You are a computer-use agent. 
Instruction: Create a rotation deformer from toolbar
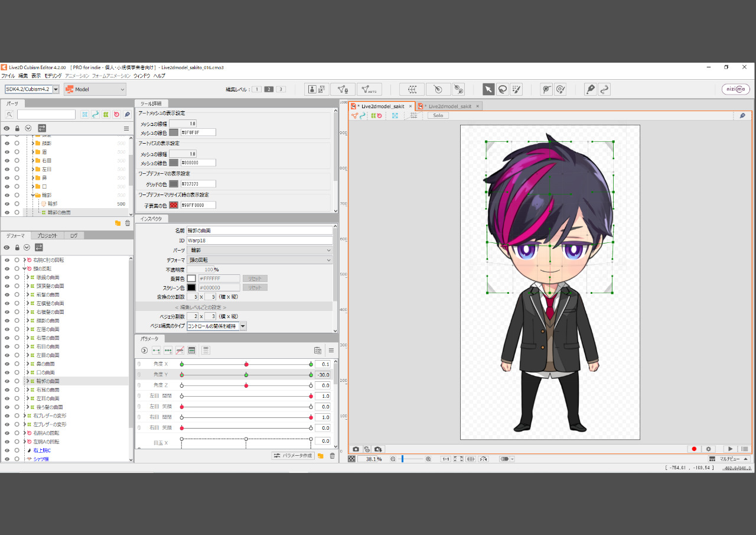(x=438, y=89)
